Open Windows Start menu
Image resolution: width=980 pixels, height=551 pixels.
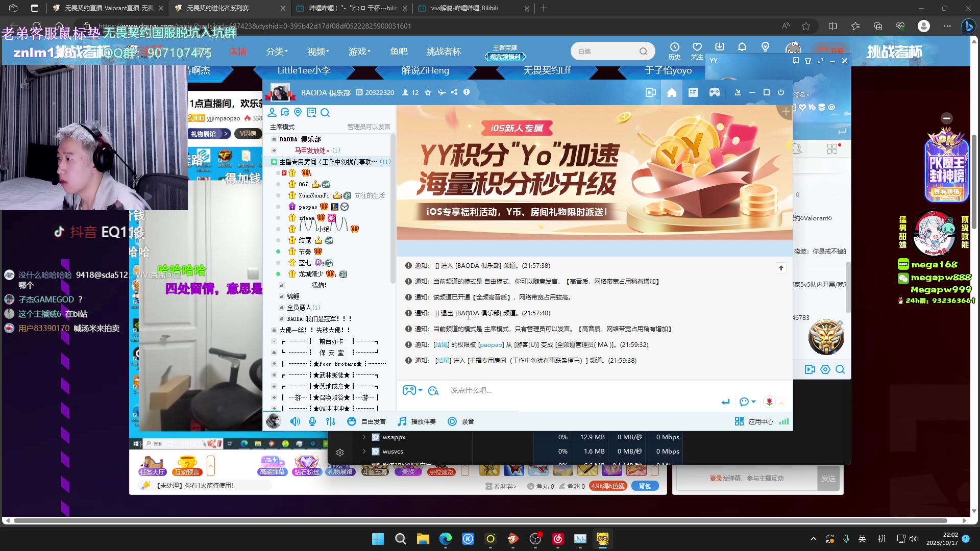click(x=378, y=539)
